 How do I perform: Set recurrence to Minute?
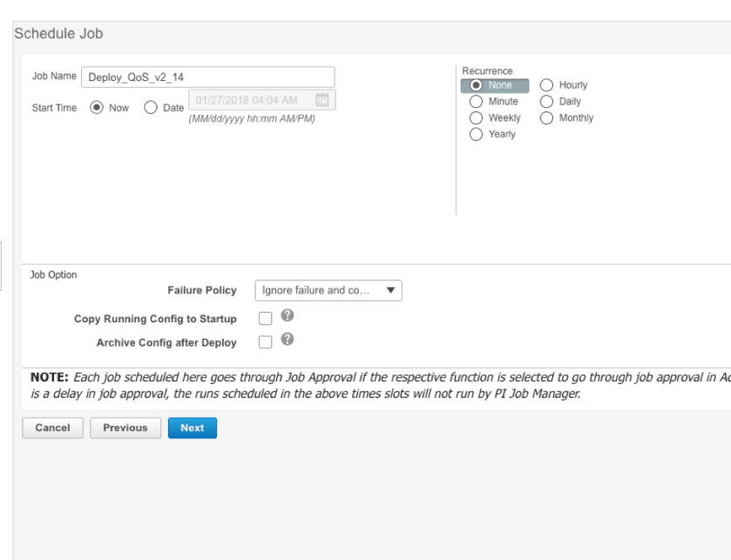(x=476, y=101)
